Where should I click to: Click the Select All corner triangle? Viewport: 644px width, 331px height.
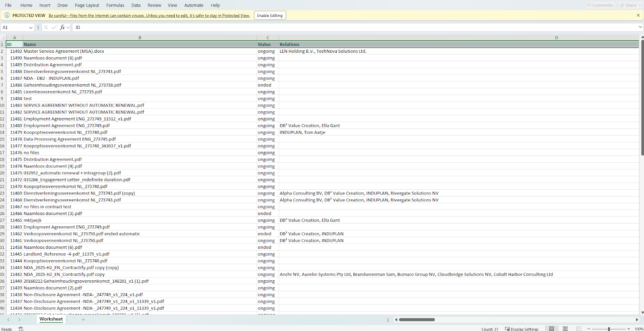click(3, 38)
